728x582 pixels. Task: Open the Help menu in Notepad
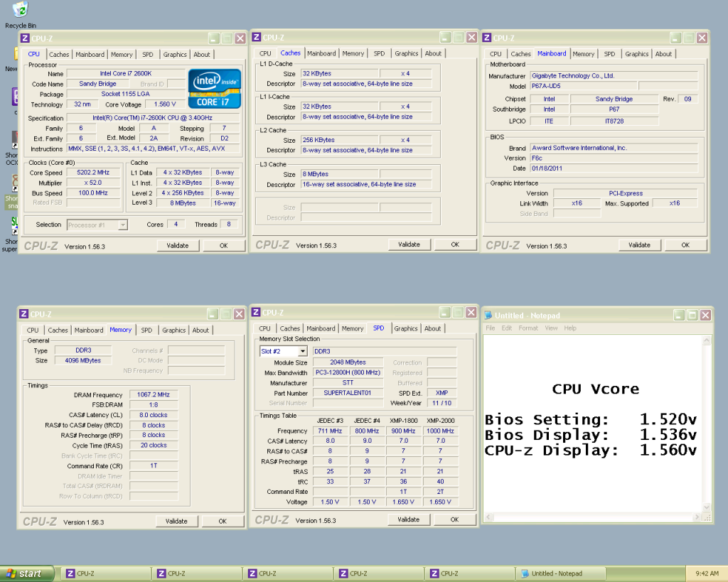(x=570, y=328)
